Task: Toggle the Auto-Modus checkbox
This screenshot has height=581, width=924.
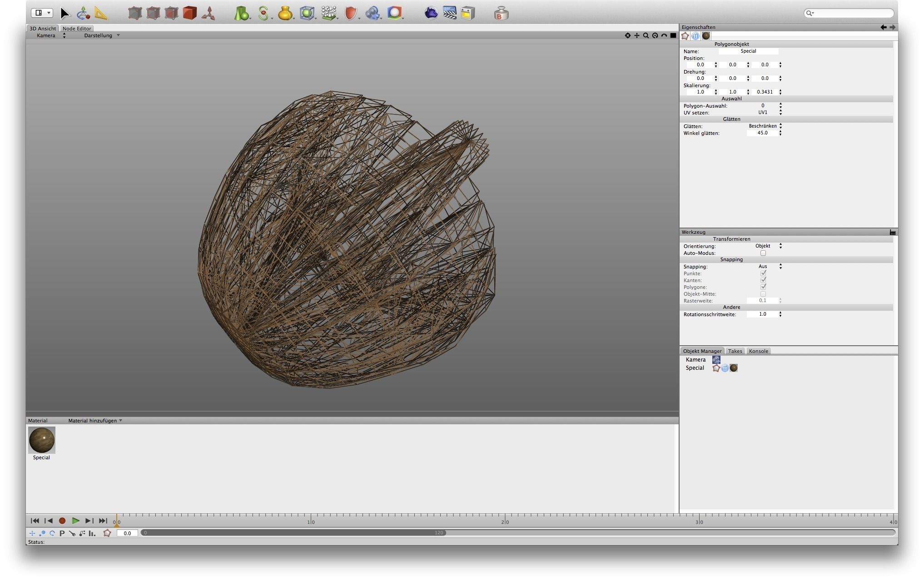Action: pos(763,253)
